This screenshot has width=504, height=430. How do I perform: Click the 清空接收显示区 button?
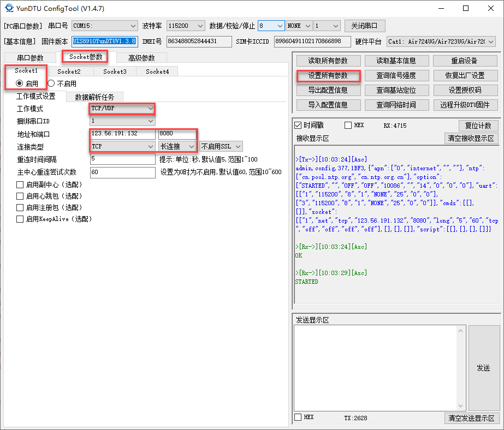pos(471,139)
